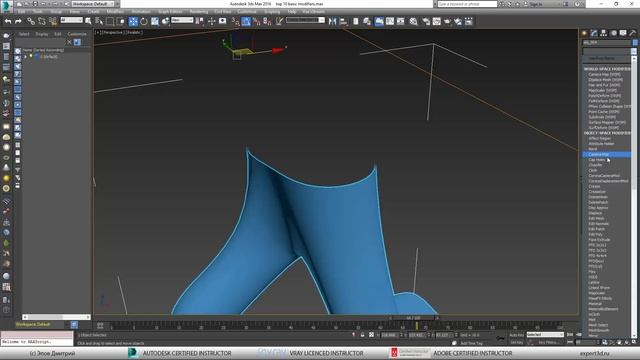Screen dimensions: 640x360
Task: Toggle the Spinner Snap button
Action: coord(267,21)
